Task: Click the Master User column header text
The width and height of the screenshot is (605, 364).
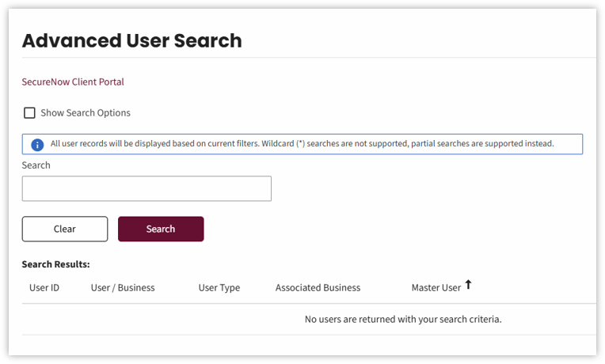Action: (436, 288)
